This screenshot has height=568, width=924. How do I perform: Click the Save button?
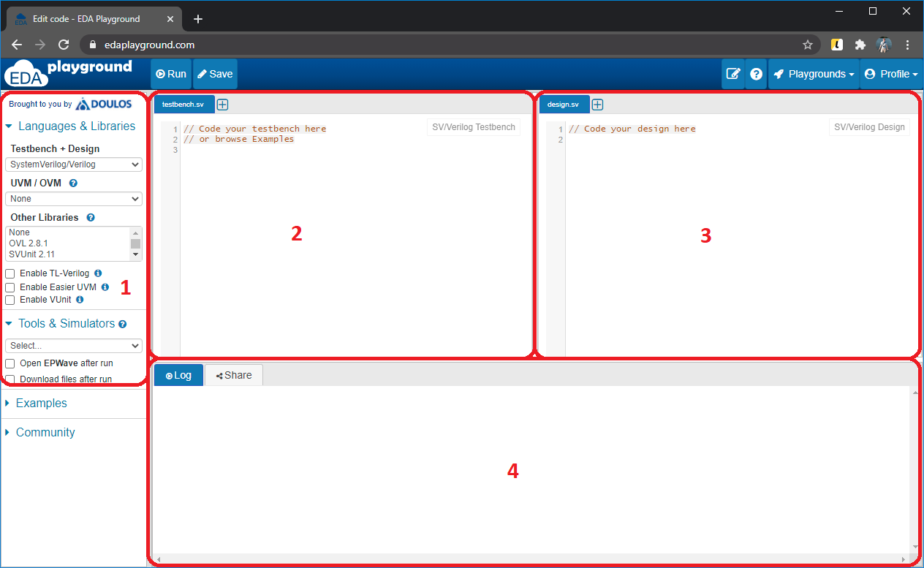(215, 74)
